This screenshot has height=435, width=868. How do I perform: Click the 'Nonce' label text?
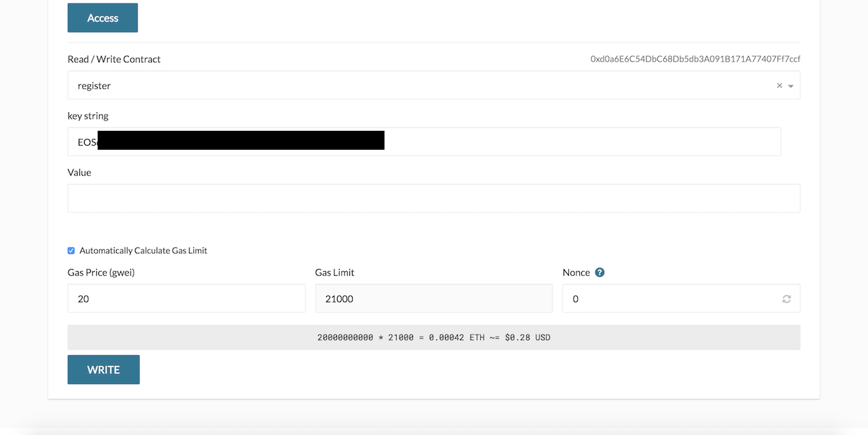[576, 272]
